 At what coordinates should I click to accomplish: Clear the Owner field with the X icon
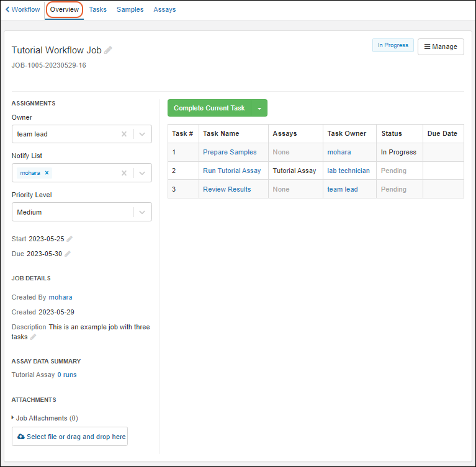pyautogui.click(x=123, y=134)
